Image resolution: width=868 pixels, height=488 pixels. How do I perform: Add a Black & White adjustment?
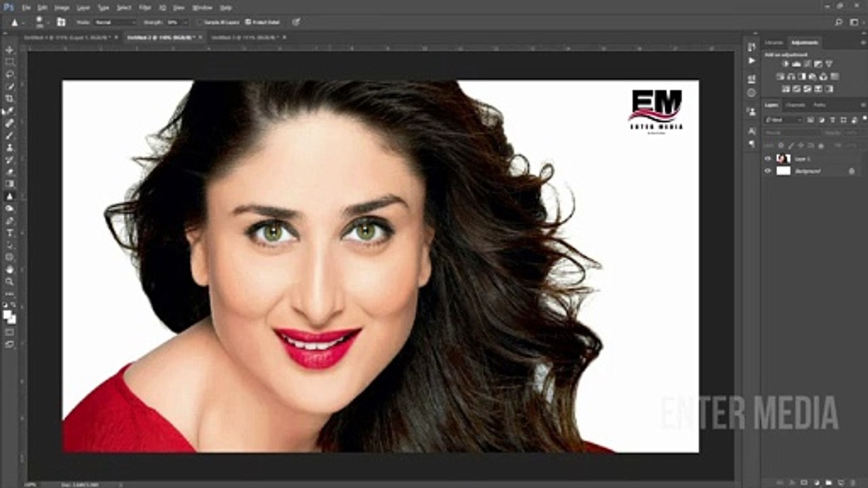pos(802,77)
